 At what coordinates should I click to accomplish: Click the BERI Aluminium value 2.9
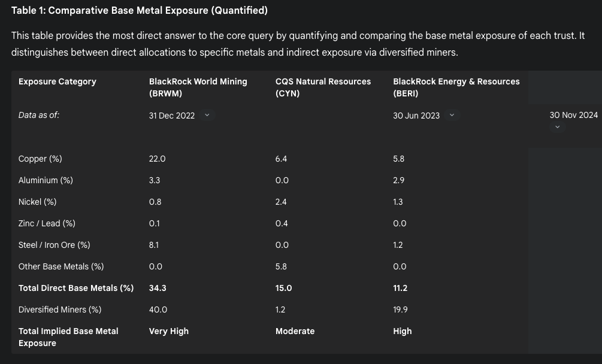click(398, 180)
